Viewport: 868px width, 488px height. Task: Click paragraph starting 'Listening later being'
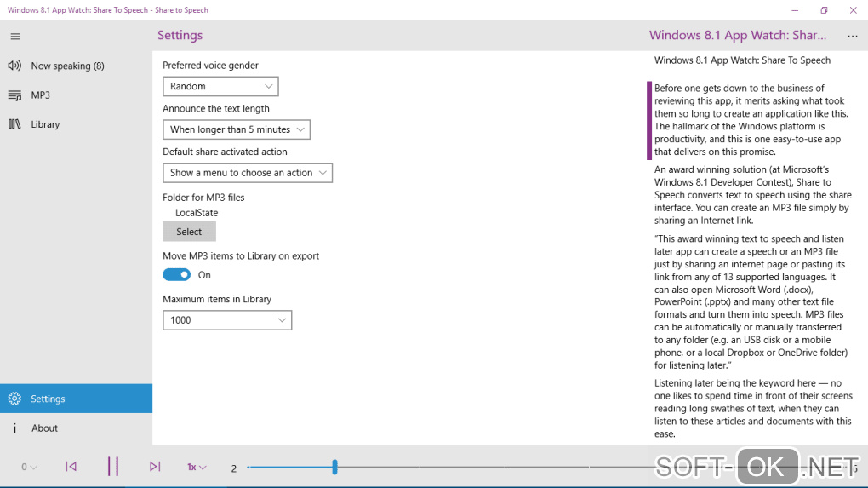pos(753,408)
